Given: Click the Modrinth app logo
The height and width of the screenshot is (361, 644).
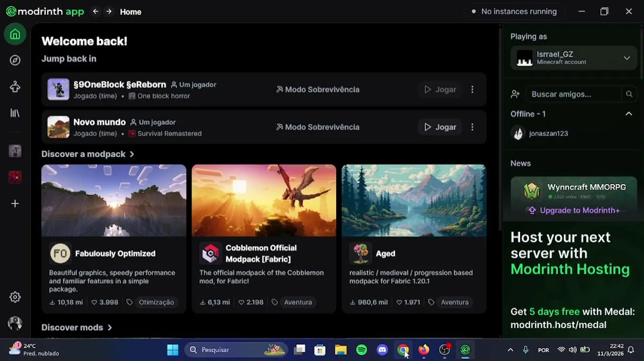Looking at the screenshot, I should click(x=45, y=12).
